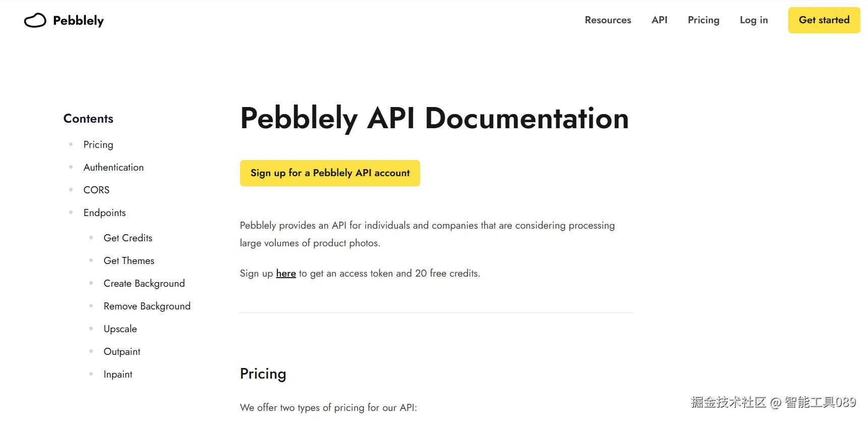Jump to Pricing in Contents sidebar
Screen dimensions: 868x421
coord(98,145)
